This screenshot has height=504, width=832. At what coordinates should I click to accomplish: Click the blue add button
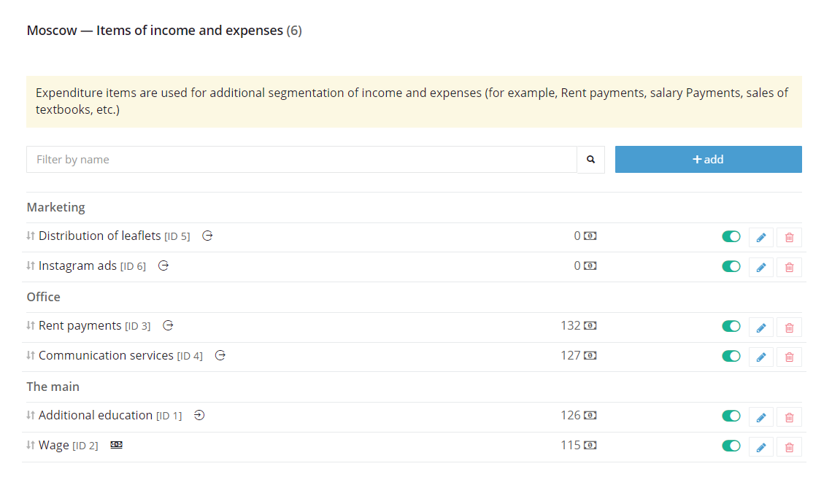click(x=709, y=159)
